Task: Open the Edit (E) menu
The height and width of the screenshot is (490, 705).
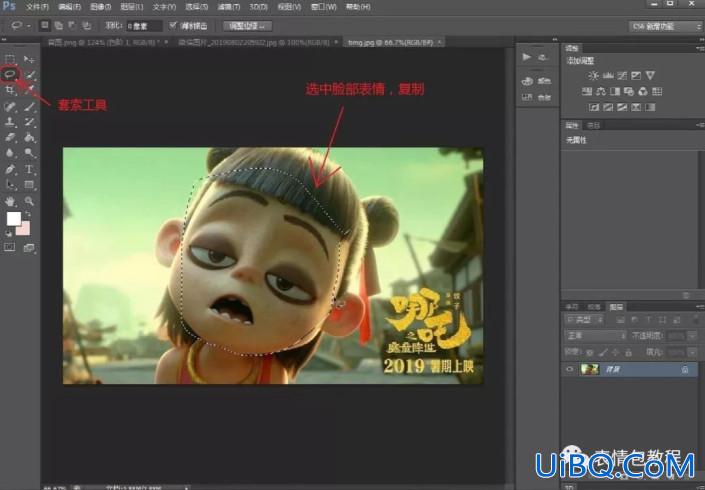Action: [x=69, y=7]
